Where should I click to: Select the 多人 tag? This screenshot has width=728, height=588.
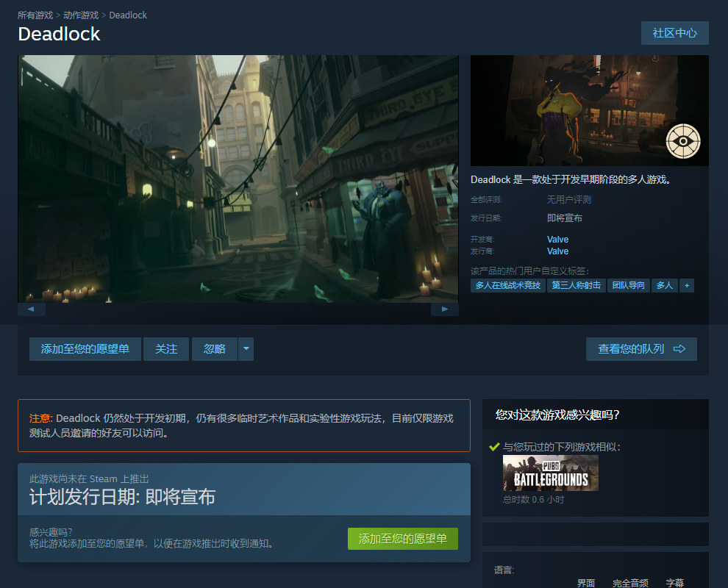665,285
